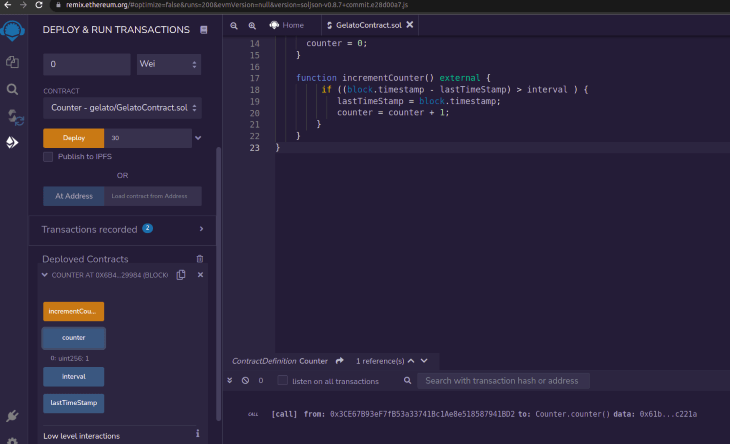Open the Search in files sidebar icon
The image size is (730, 444).
(x=13, y=89)
